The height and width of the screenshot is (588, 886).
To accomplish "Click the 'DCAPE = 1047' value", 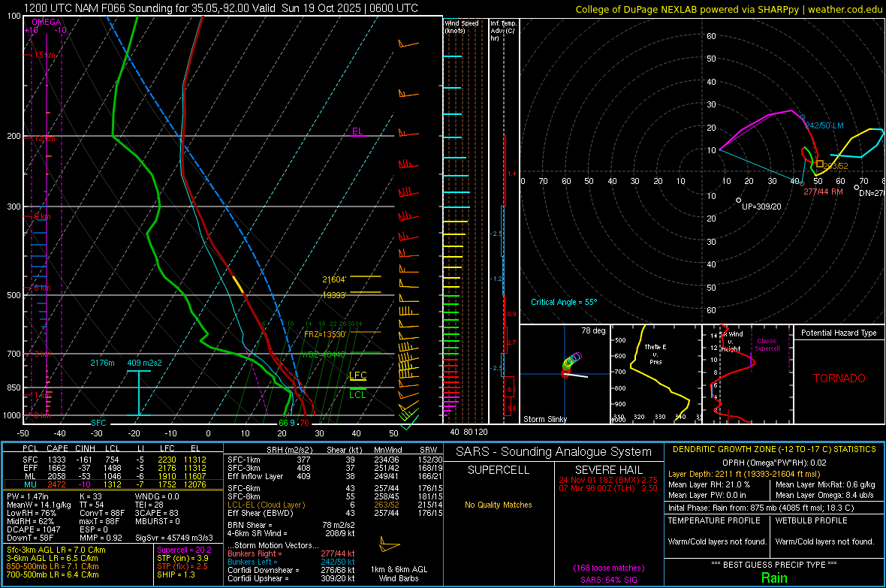I will pos(33,529).
